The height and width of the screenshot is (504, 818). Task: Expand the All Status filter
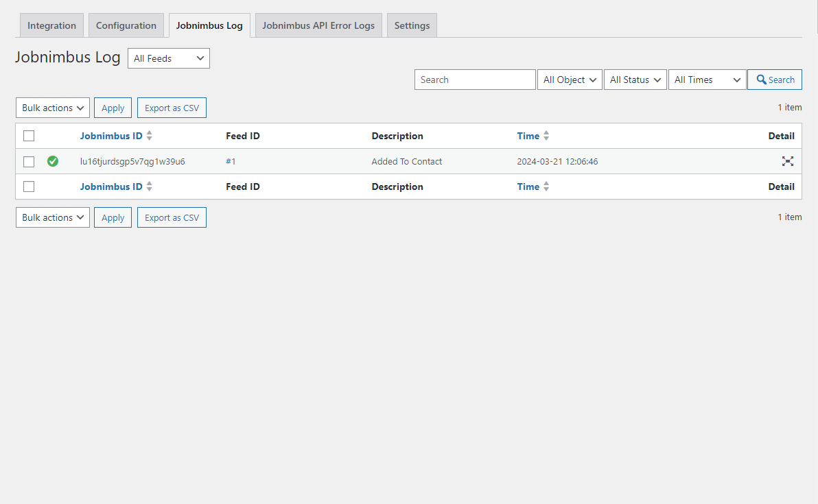click(635, 80)
